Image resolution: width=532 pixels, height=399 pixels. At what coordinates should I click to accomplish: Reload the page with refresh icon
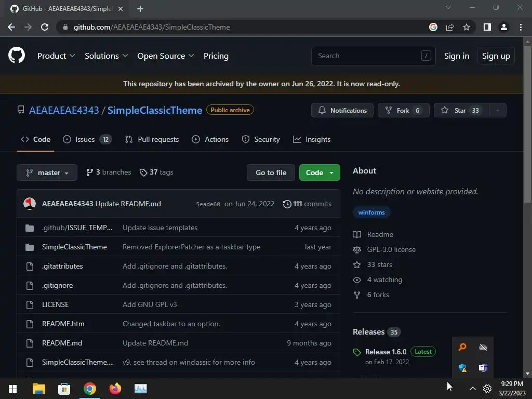[x=45, y=27]
